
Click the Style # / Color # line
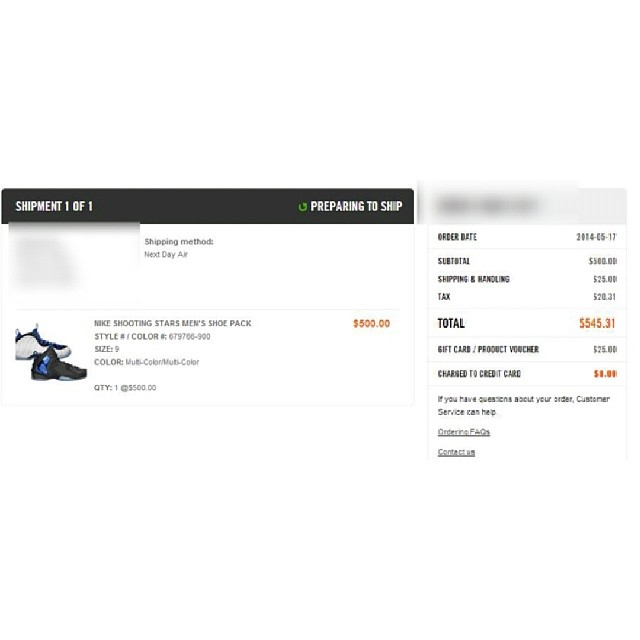point(152,337)
